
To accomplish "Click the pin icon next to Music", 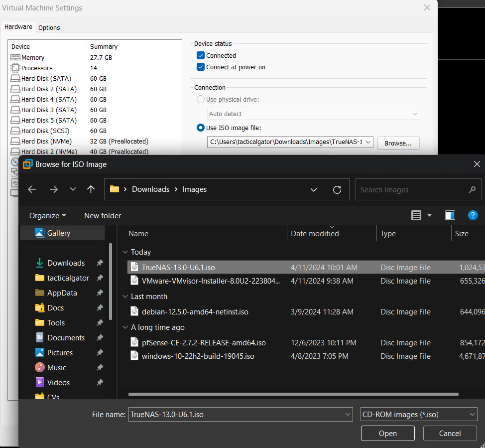I will pyautogui.click(x=100, y=367).
